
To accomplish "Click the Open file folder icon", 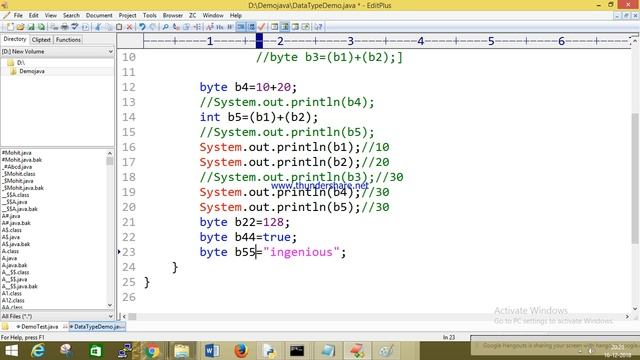I will [20, 27].
